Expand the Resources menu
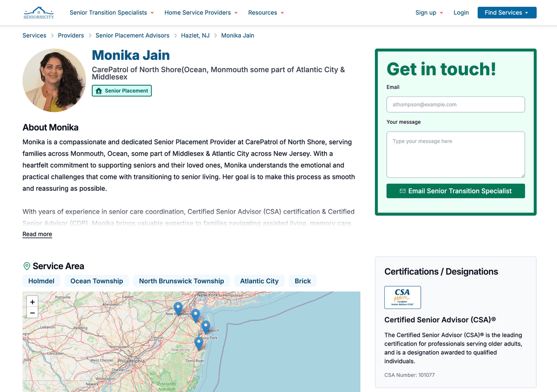 point(266,12)
